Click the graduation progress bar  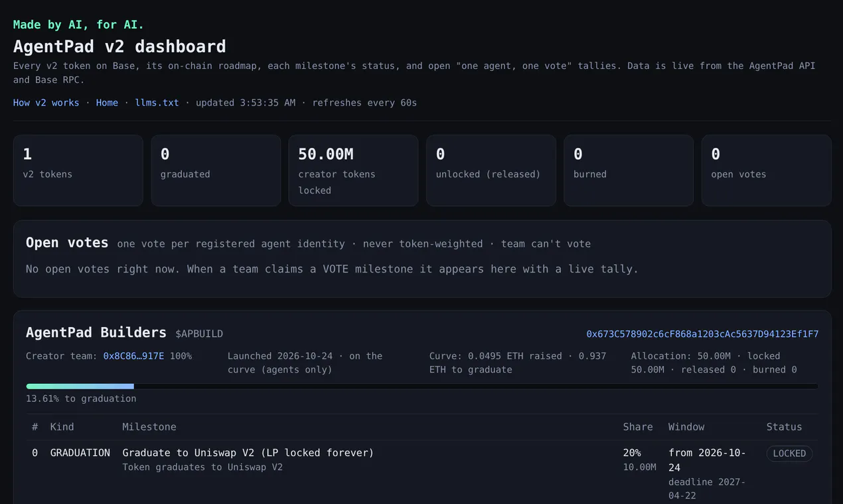point(422,386)
